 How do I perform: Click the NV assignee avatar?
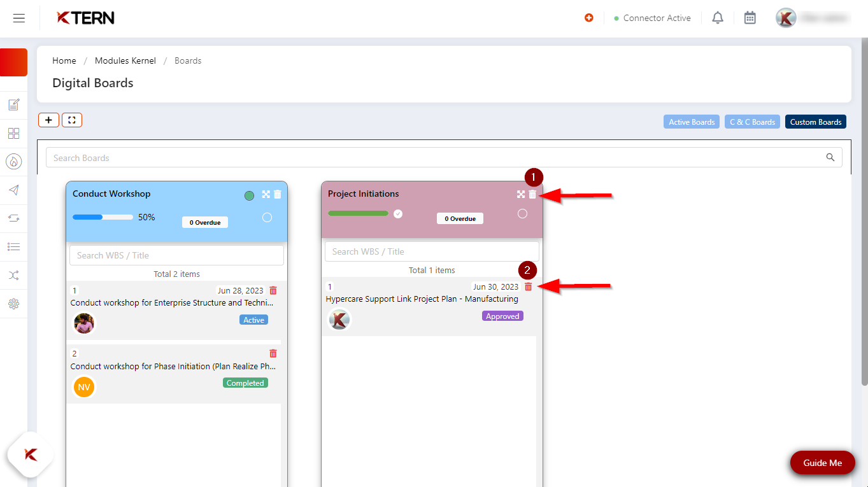coord(84,386)
